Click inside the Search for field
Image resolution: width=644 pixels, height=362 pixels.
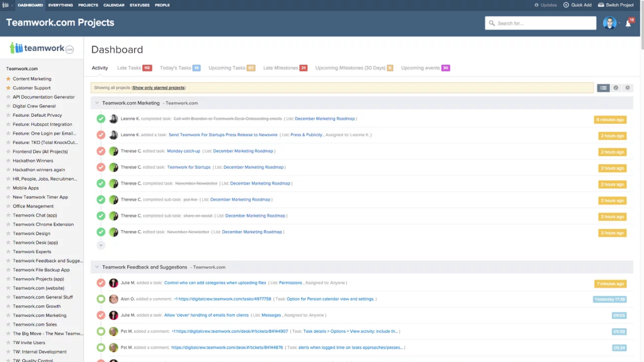540,23
